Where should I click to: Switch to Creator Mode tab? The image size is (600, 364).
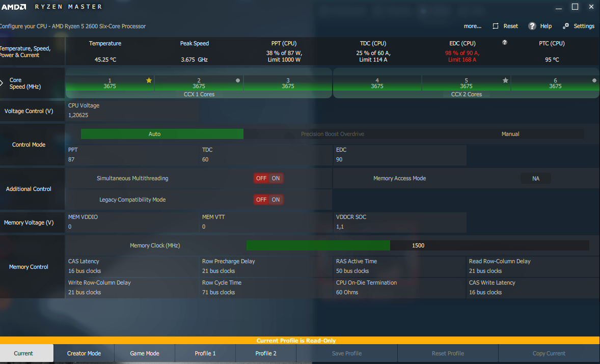coord(84,353)
